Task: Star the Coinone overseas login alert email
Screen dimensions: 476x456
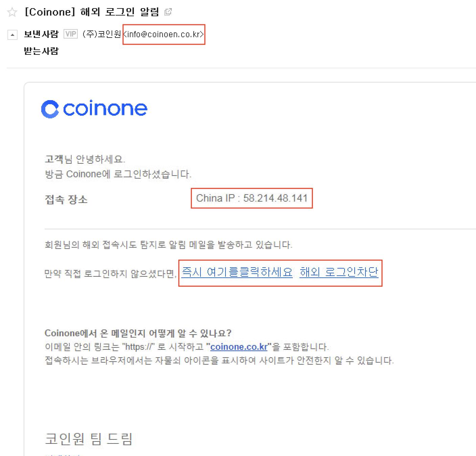Action: pyautogui.click(x=12, y=12)
